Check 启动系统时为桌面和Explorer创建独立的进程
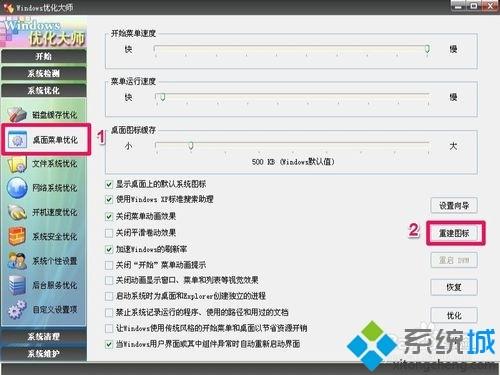This screenshot has height=375, width=500. pyautogui.click(x=109, y=296)
